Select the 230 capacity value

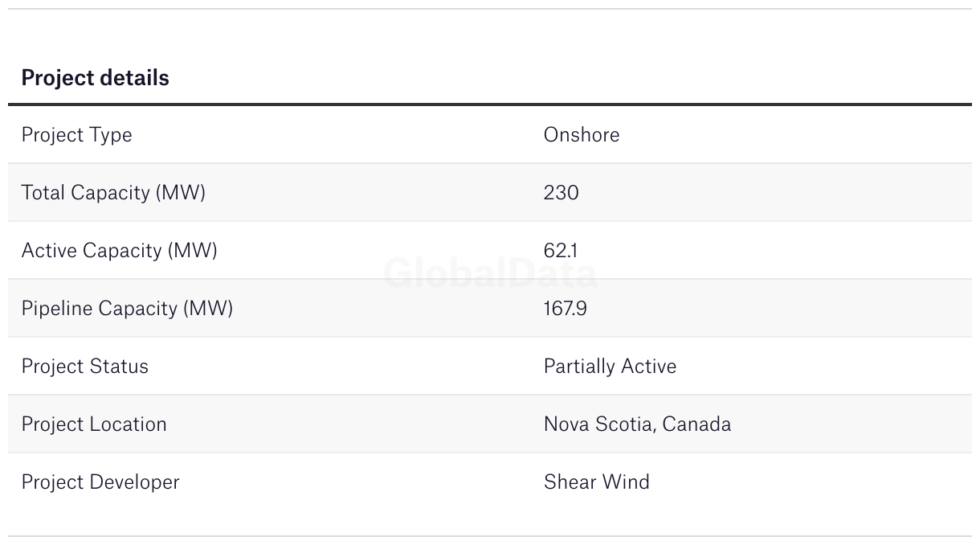click(x=561, y=193)
